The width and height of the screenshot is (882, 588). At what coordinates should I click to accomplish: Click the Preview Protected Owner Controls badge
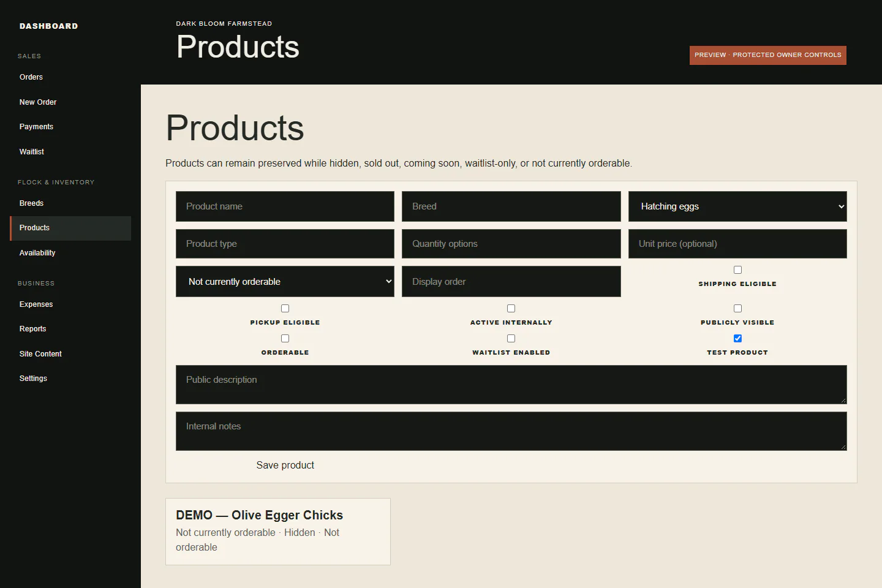[768, 55]
